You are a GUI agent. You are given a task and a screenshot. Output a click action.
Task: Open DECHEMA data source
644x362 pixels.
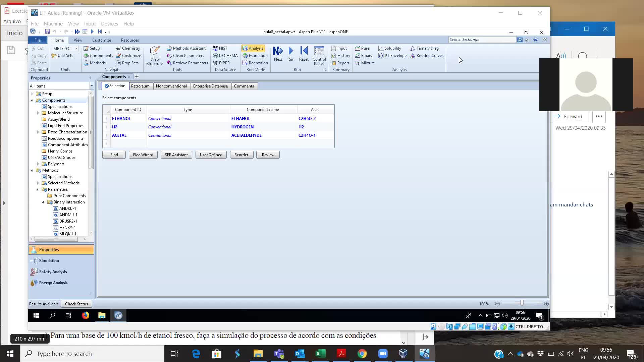click(225, 56)
